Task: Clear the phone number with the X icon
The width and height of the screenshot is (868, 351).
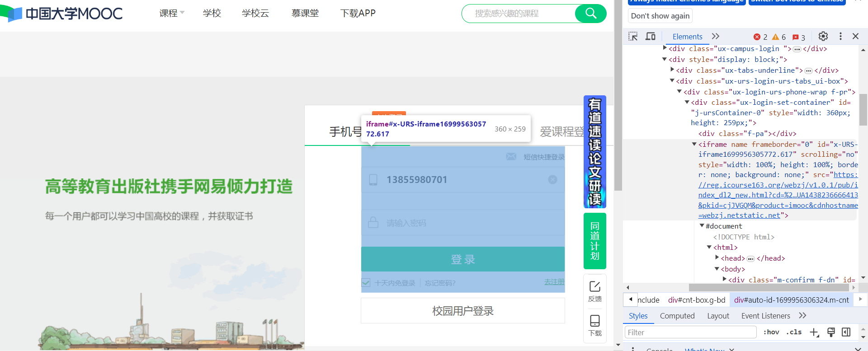Action: coord(552,180)
